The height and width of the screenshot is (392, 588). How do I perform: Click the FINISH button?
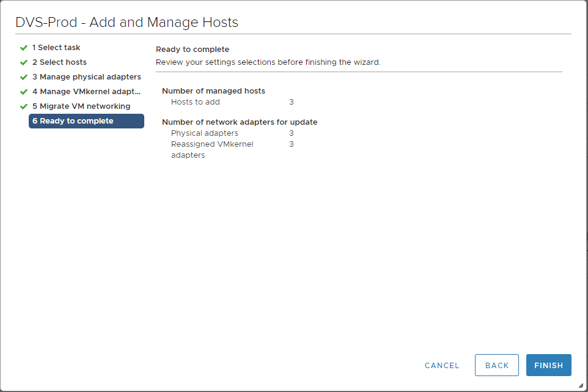548,365
